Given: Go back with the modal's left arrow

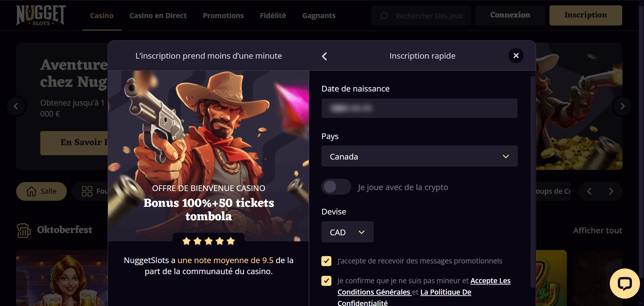Looking at the screenshot, I should tap(324, 56).
